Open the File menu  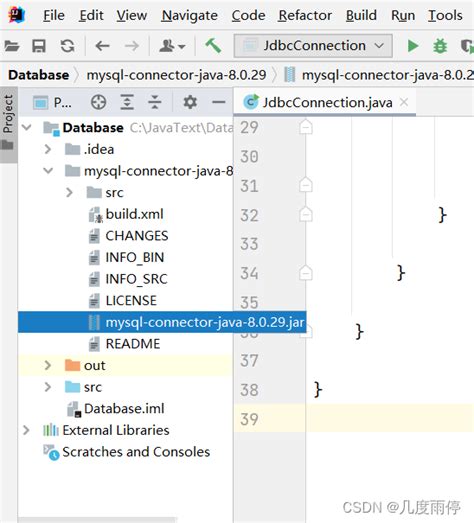54,15
